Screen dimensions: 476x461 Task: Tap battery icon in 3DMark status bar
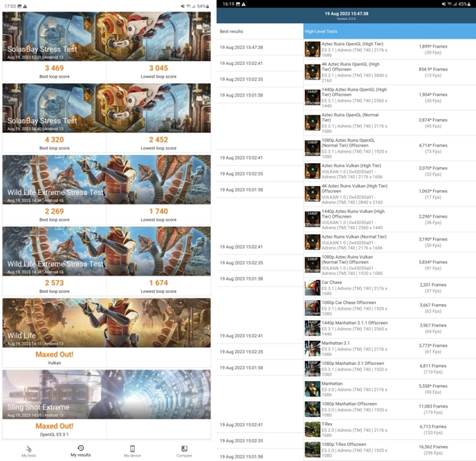coord(208,6)
